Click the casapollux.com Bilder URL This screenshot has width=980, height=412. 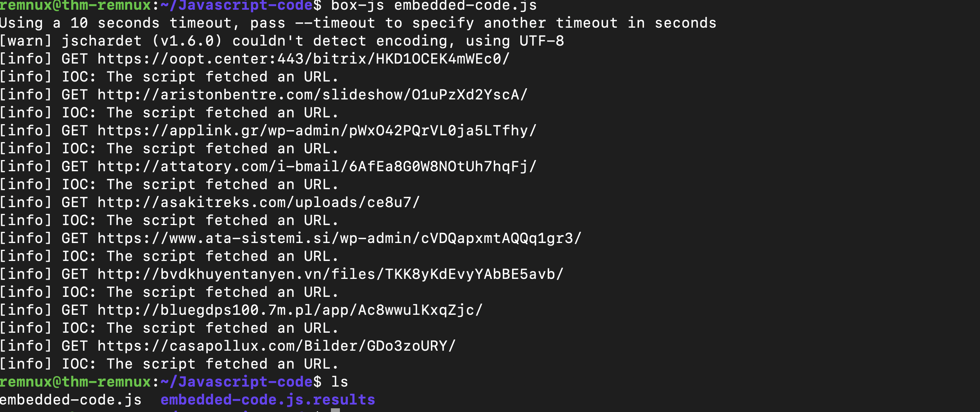click(277, 346)
